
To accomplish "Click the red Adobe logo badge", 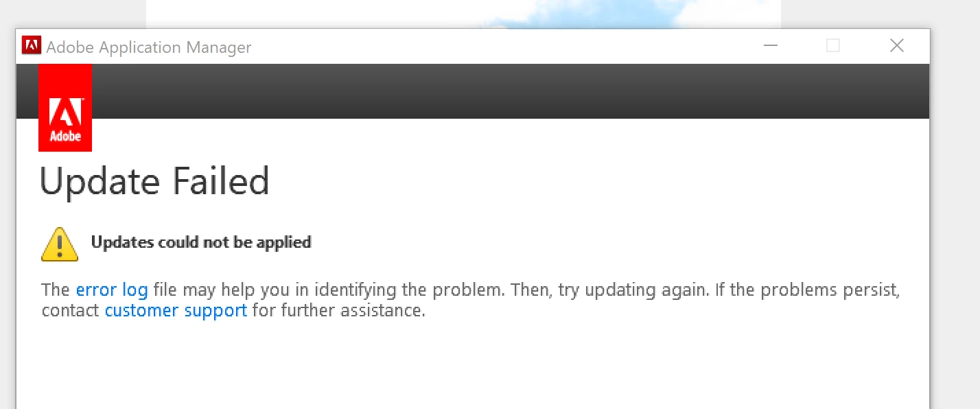I will pyautogui.click(x=65, y=108).
